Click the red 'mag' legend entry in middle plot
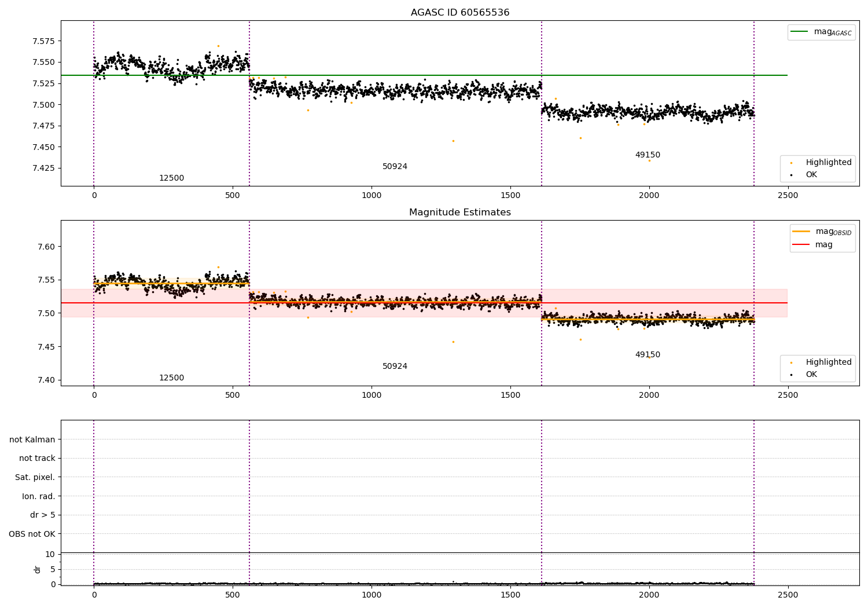The width and height of the screenshot is (868, 608). coord(813,244)
